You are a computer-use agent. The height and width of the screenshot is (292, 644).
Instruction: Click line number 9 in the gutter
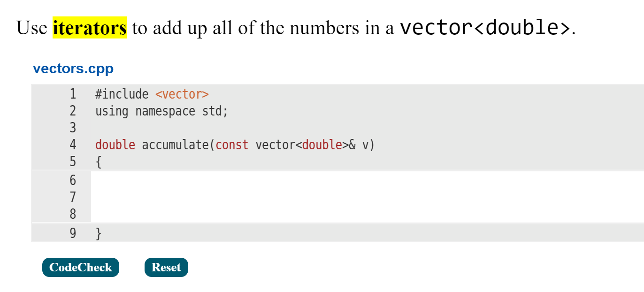(73, 232)
